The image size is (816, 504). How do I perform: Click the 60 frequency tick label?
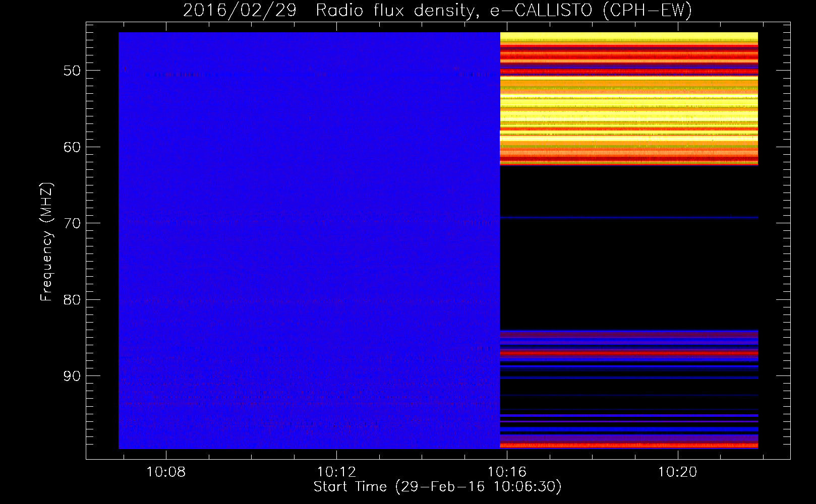click(72, 147)
